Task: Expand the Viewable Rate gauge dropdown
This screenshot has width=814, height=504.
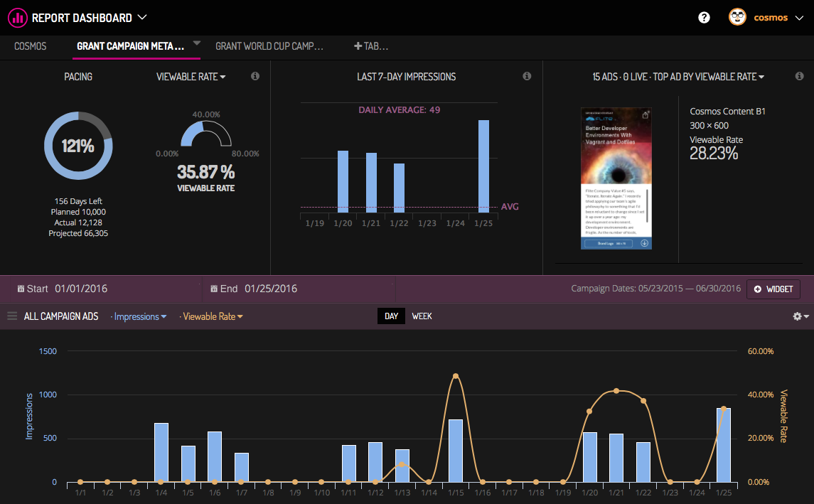Action: click(191, 77)
